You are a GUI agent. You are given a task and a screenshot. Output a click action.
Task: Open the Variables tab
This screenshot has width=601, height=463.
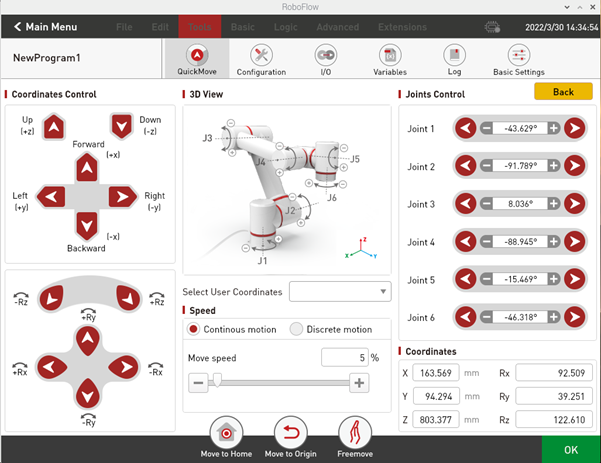click(x=390, y=56)
